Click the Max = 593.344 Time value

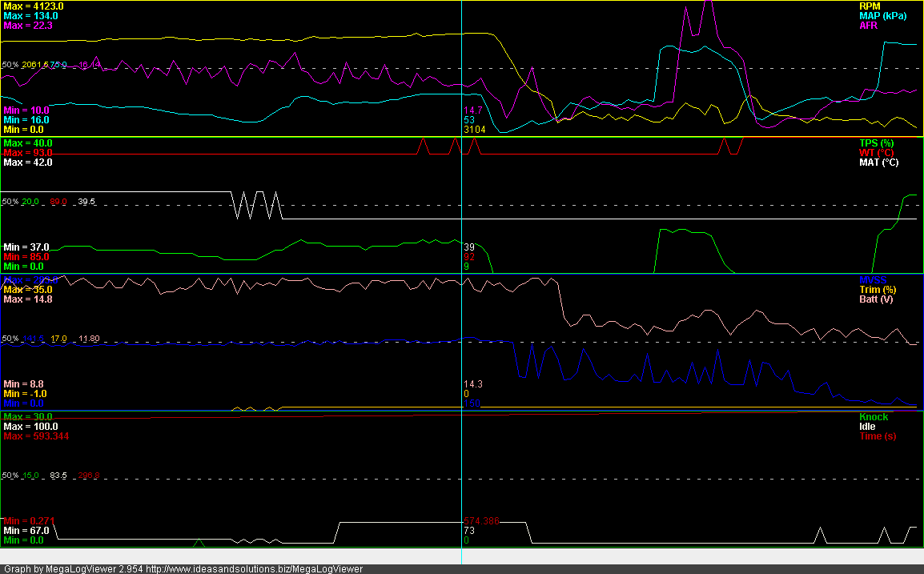click(36, 436)
